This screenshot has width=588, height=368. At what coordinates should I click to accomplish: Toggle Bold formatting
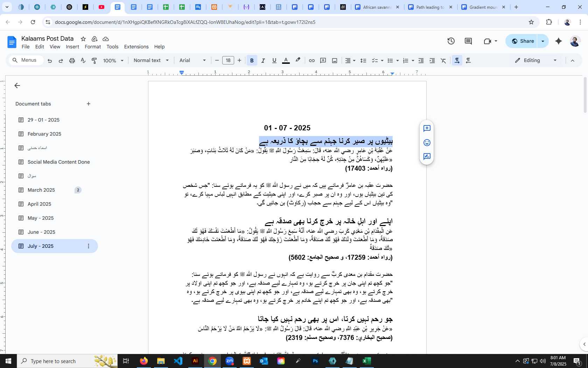click(x=252, y=61)
